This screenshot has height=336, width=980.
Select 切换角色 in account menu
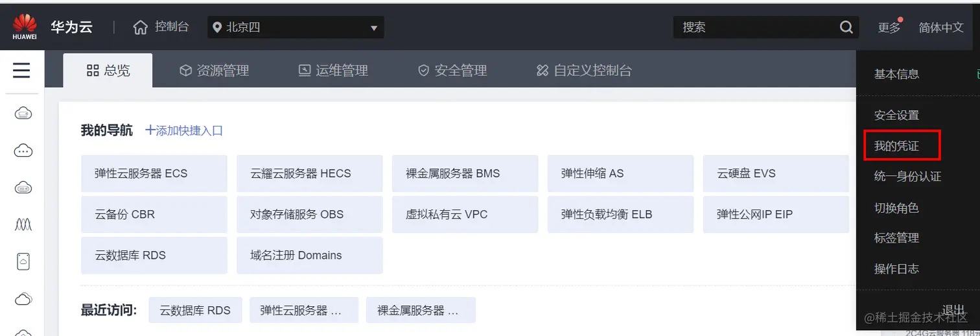click(x=896, y=208)
